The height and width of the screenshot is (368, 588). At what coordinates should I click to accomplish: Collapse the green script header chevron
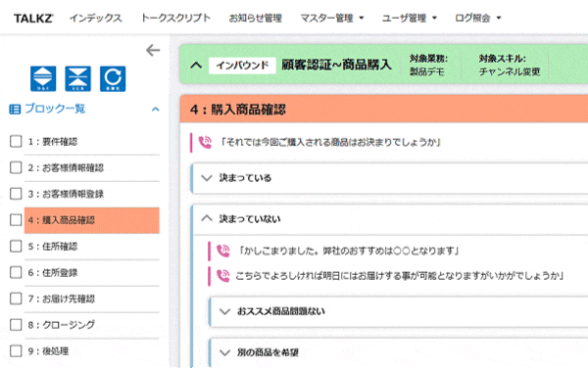tap(196, 66)
